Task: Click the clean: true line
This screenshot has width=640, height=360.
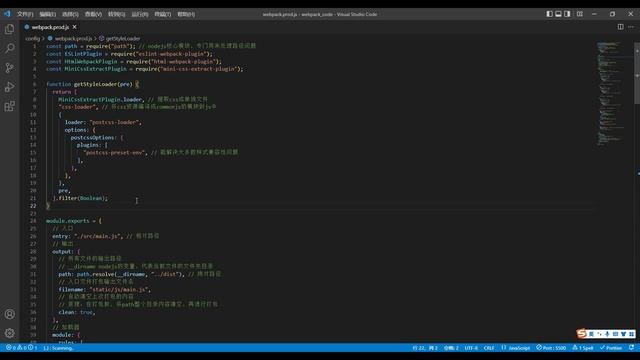Action: tap(77, 312)
